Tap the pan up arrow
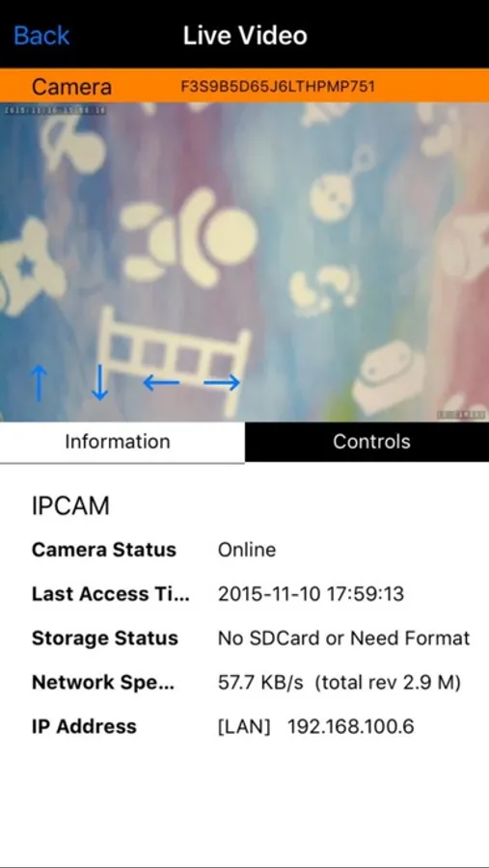489x868 pixels. click(x=39, y=383)
